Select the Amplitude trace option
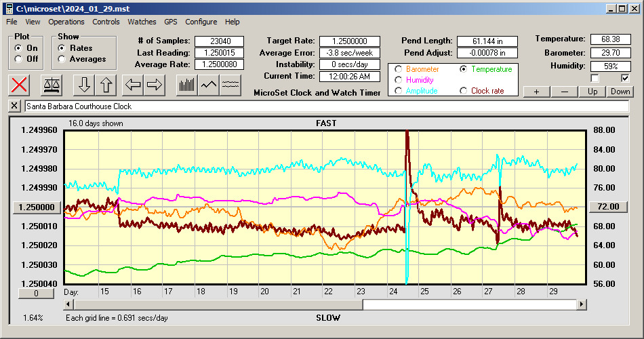 398,91
